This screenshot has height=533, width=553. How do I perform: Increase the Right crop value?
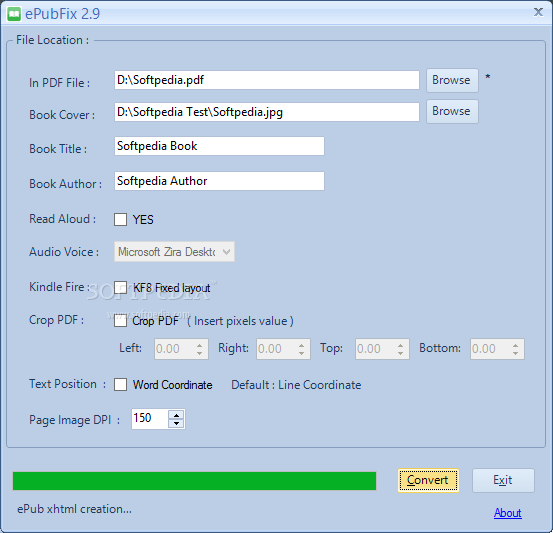[302, 345]
